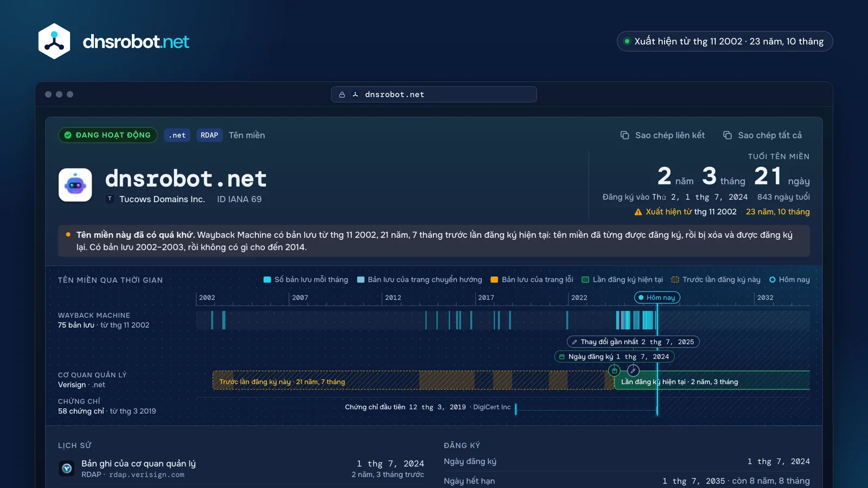Image resolution: width=868 pixels, height=488 pixels.
Task: Click the Ngày đăng ký 1 thg 7, 2024 tag
Action: [x=614, y=357]
